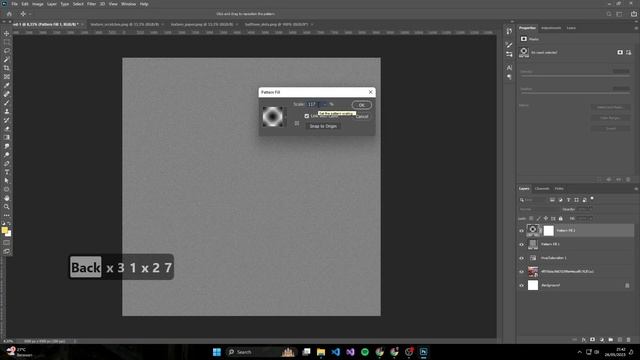Image resolution: width=640 pixels, height=360 pixels.
Task: Hide the Pattern Fill 2 layer
Action: click(x=521, y=231)
